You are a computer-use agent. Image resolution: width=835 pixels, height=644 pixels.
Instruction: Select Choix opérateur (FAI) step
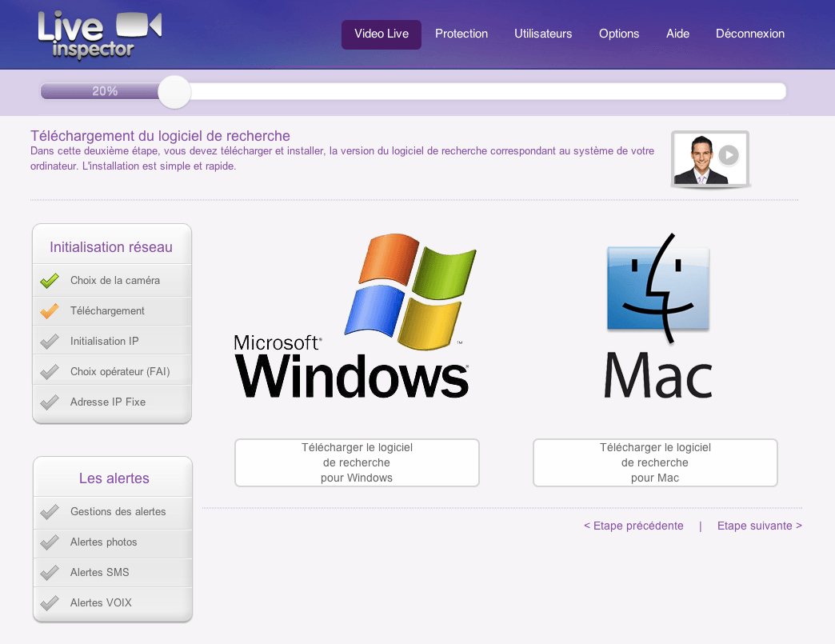coord(112,371)
